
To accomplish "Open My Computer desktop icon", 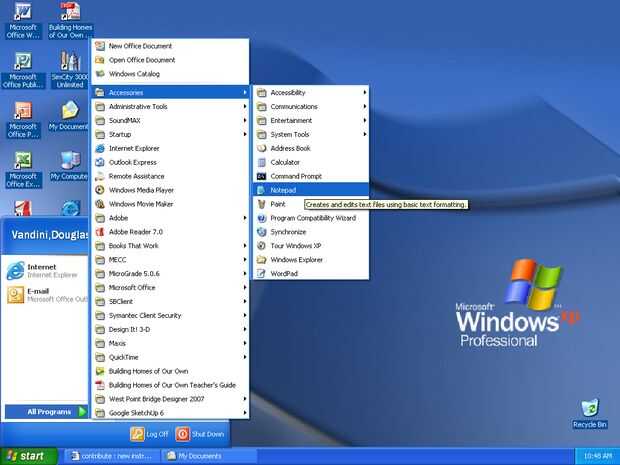I will [x=69, y=166].
